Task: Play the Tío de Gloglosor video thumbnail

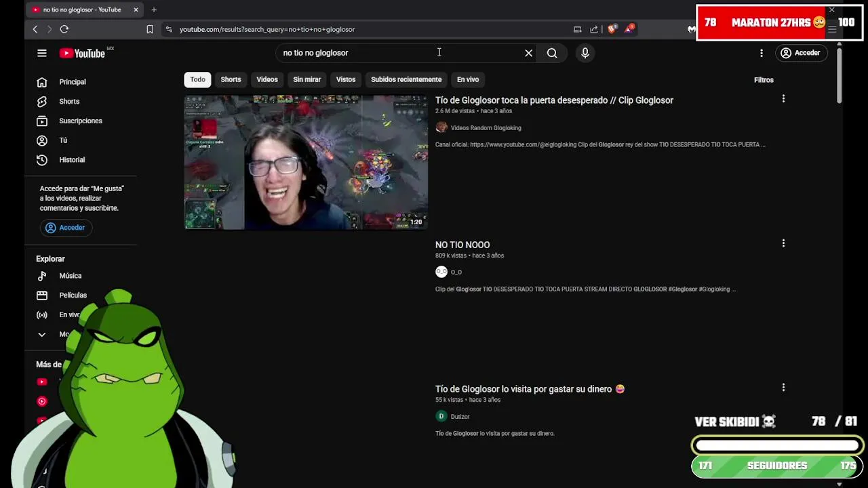Action: (x=306, y=163)
